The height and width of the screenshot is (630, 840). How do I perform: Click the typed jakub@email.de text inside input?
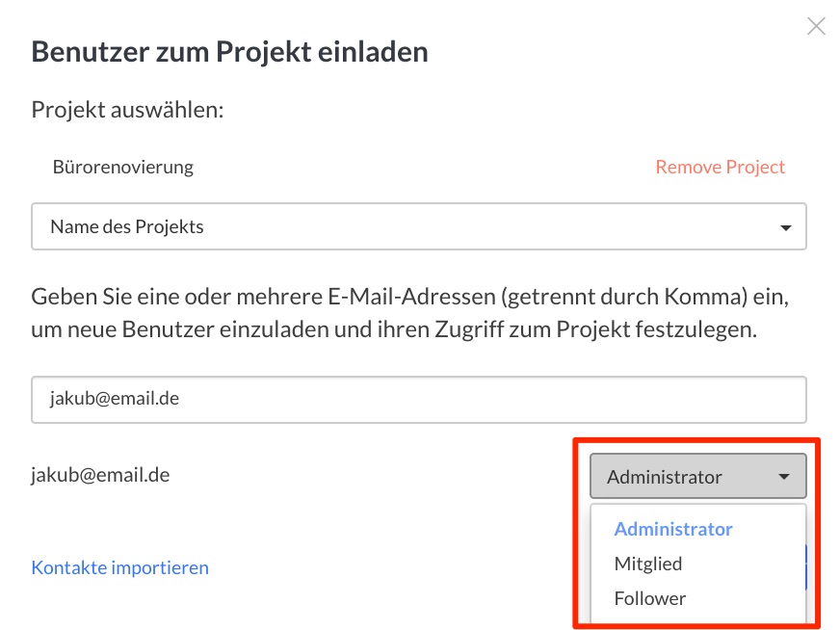point(115,399)
